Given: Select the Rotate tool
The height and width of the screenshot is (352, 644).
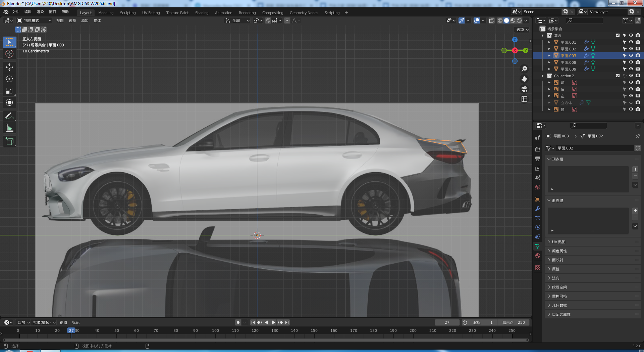Looking at the screenshot, I should click(x=9, y=79).
